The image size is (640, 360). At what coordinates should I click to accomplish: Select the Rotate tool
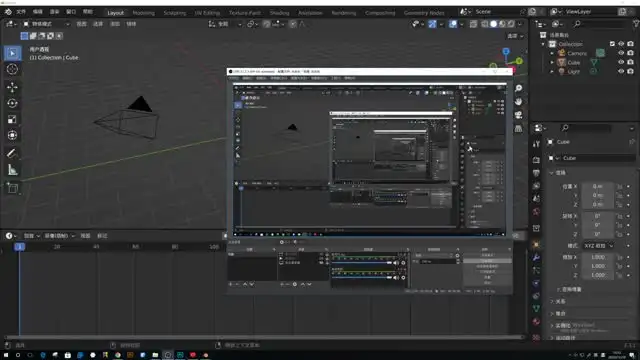(12, 103)
